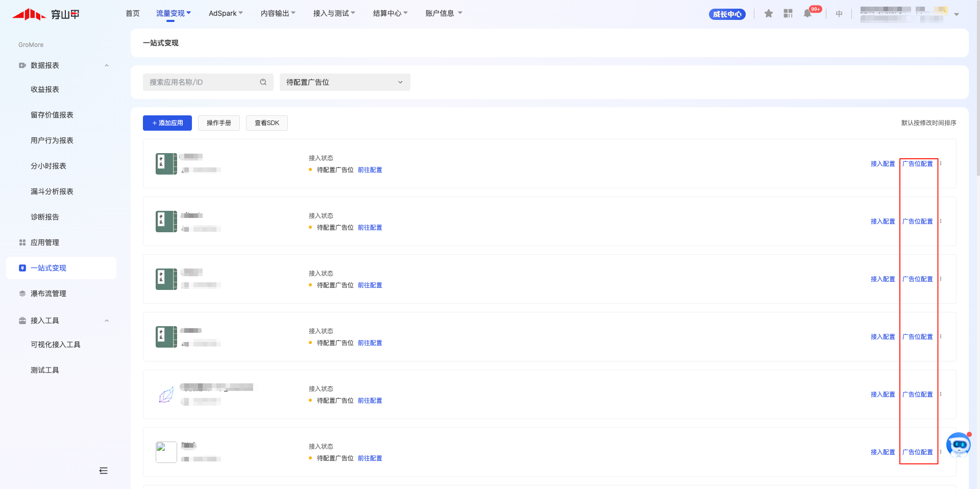Open the 待配置广告位 status filter dropdown
Viewport: 980px width, 489px height.
point(345,82)
